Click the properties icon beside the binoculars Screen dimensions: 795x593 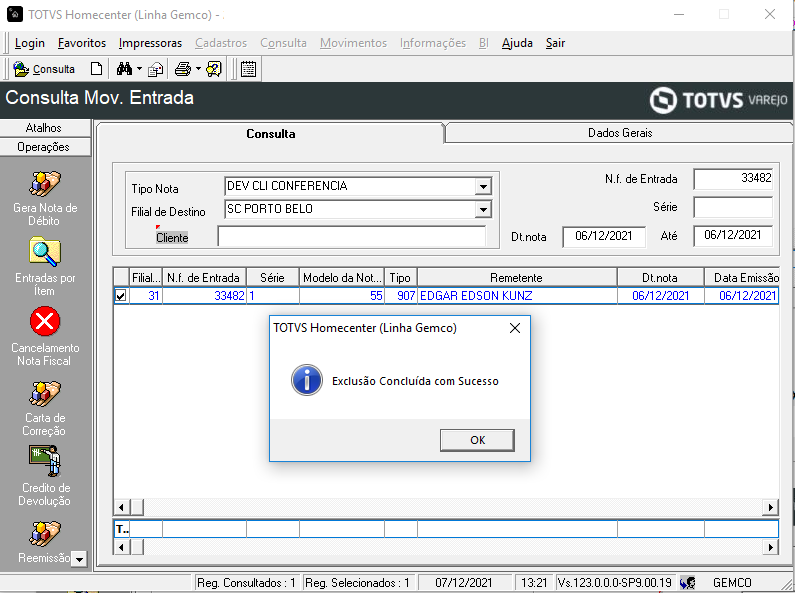click(x=156, y=69)
